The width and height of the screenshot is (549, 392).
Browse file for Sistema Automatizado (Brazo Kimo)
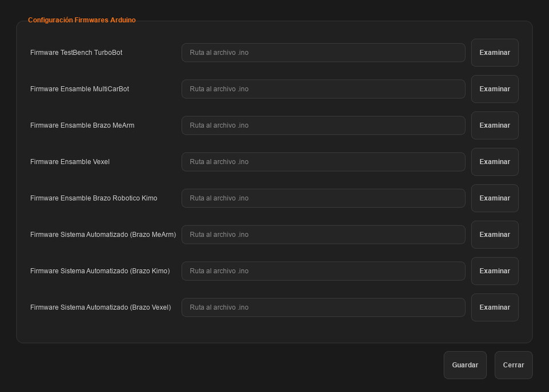[494, 271]
